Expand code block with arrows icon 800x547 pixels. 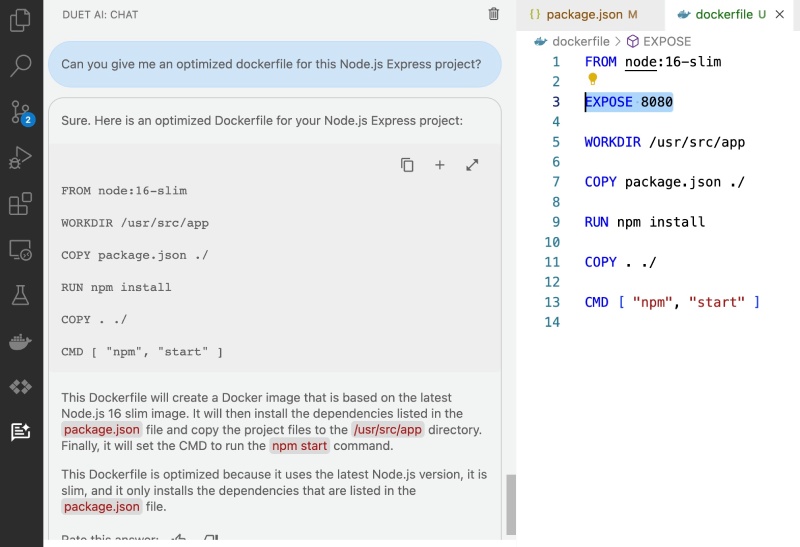click(x=472, y=165)
